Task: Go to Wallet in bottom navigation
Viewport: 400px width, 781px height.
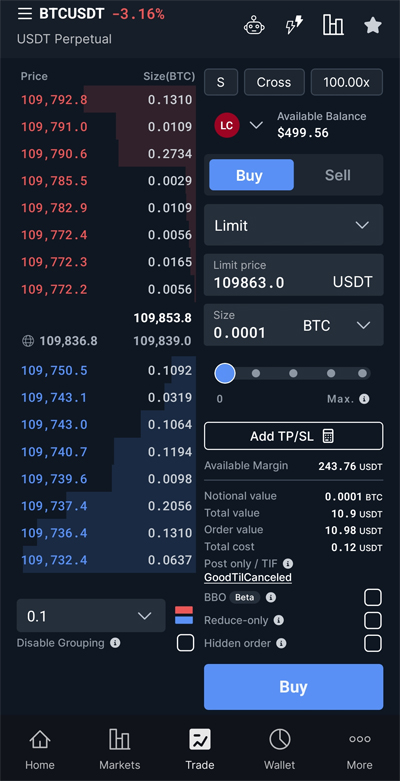Action: click(279, 749)
